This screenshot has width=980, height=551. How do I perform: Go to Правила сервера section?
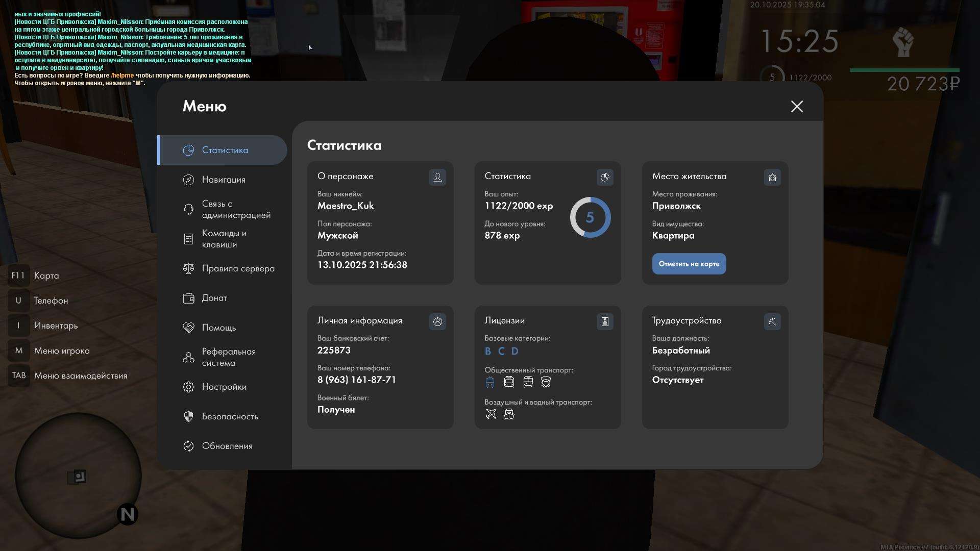tap(238, 268)
